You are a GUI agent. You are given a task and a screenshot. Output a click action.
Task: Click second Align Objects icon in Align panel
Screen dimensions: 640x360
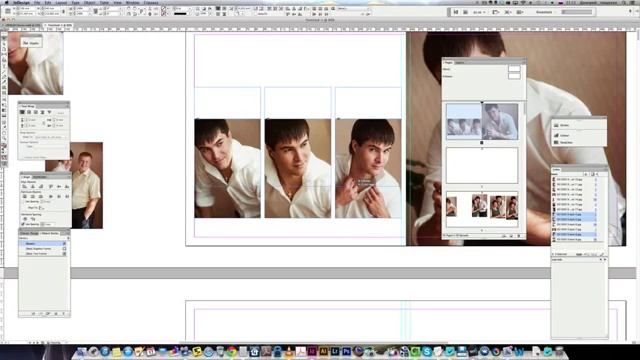[x=33, y=187]
